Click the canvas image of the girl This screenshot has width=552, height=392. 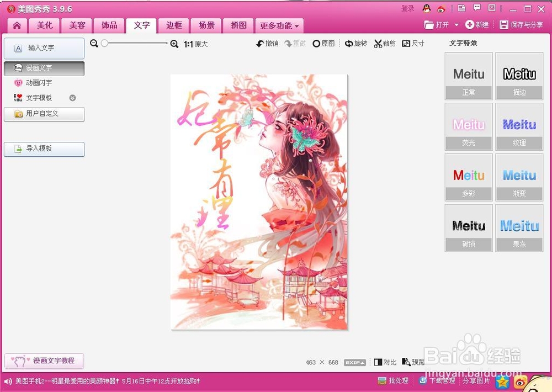[x=259, y=202]
